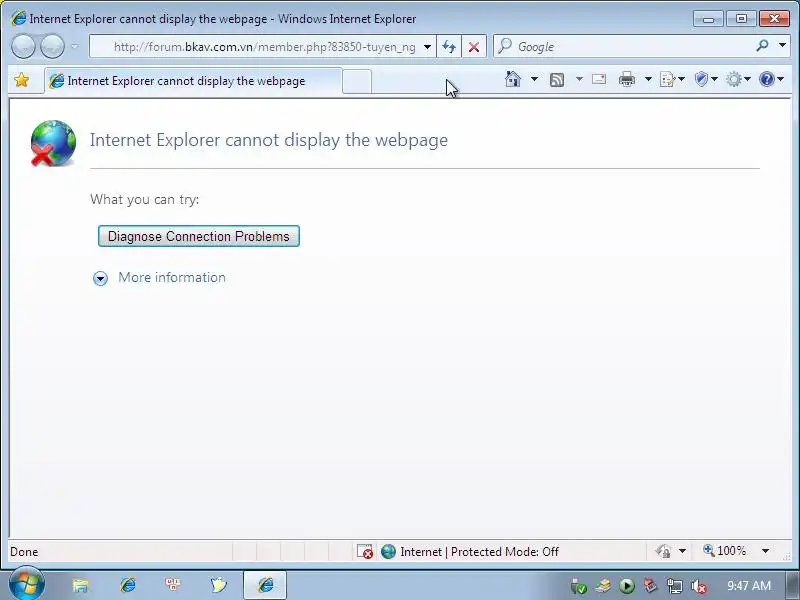Expand the address bar history dropdown
The width and height of the screenshot is (800, 600).
tap(428, 47)
